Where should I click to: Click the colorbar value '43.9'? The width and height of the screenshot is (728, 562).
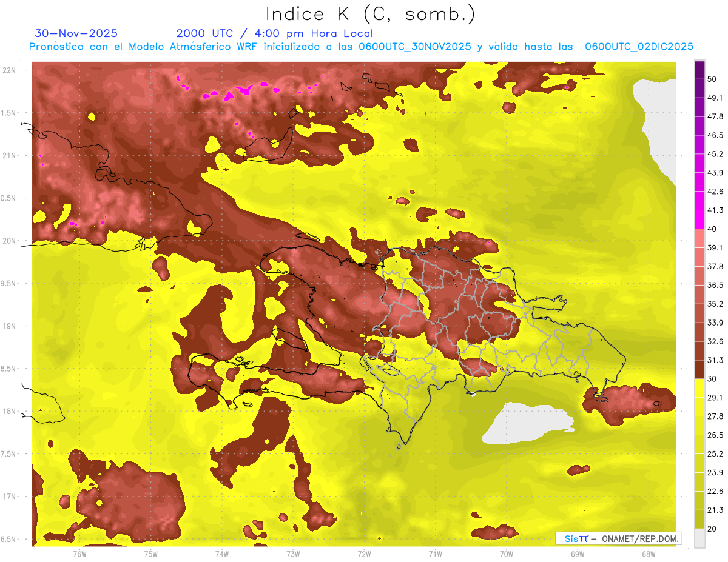click(x=715, y=173)
